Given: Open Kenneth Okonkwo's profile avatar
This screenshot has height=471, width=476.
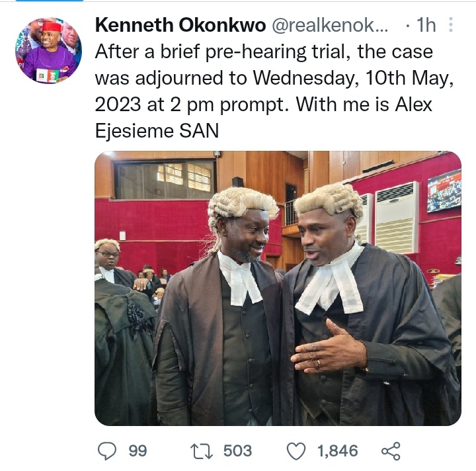Looking at the screenshot, I should tap(48, 50).
